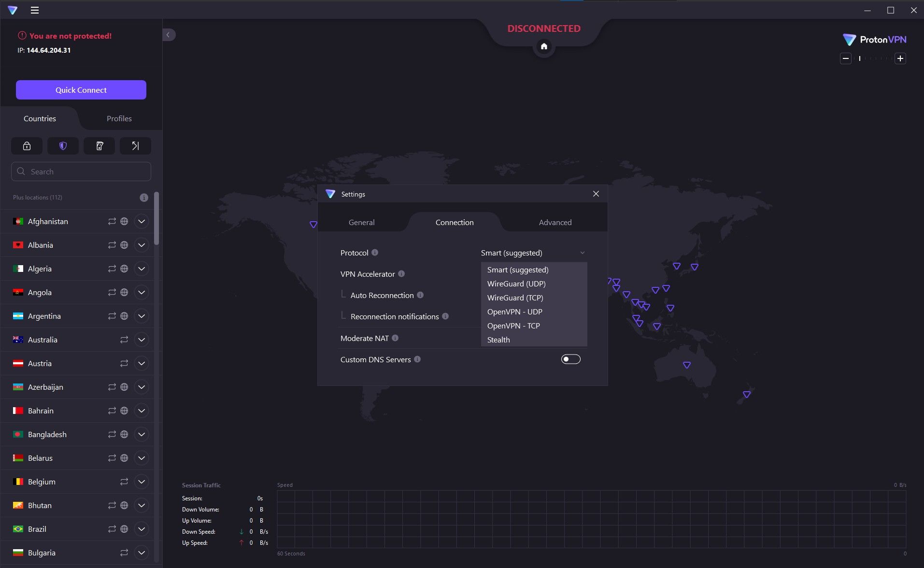The image size is (924, 568).
Task: Click the VPN Accelerator info icon
Action: (x=402, y=274)
